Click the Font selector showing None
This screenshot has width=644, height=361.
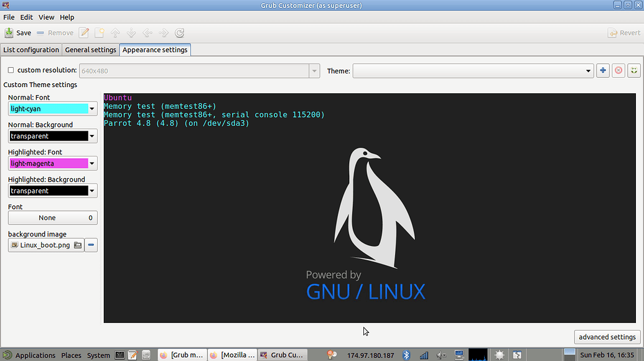point(52,217)
